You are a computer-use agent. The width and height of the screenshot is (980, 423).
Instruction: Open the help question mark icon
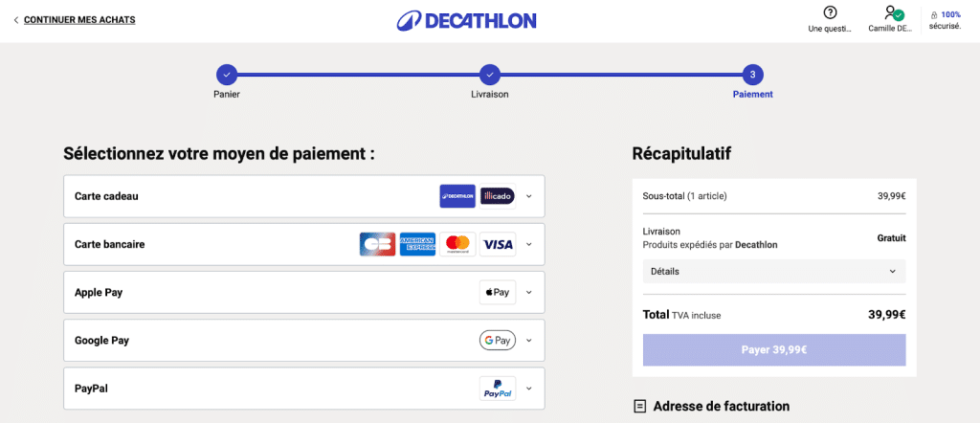830,12
